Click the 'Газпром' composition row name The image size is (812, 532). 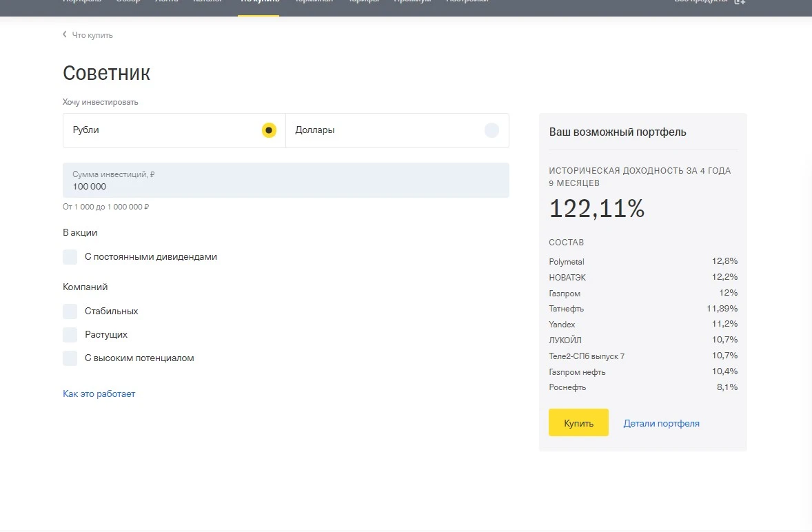pyautogui.click(x=565, y=294)
